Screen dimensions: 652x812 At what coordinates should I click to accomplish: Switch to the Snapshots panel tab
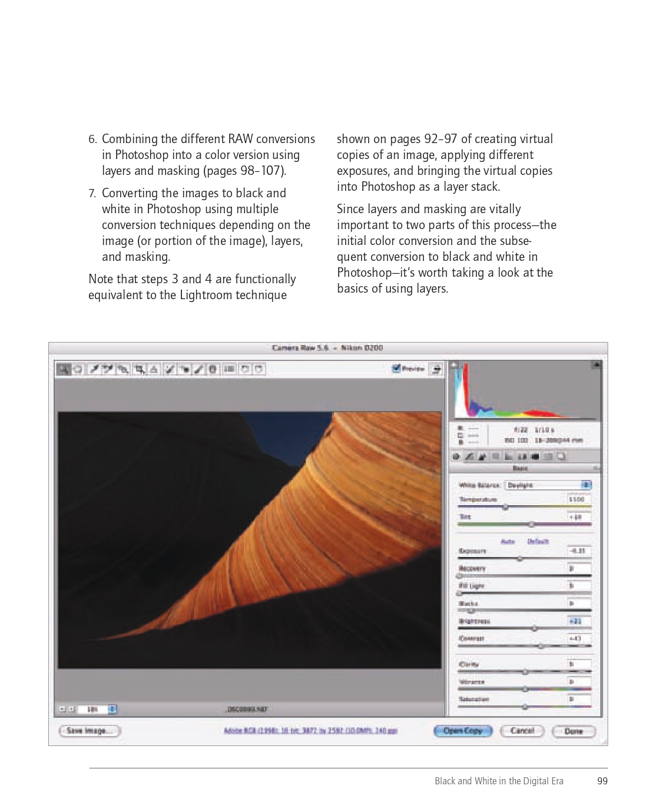(561, 456)
